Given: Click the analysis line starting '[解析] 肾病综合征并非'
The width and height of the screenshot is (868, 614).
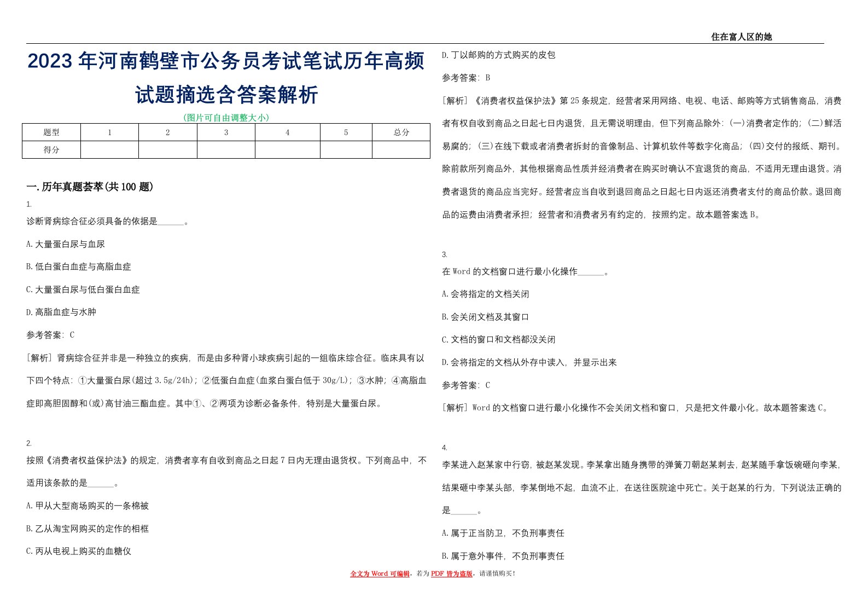Looking at the screenshot, I should click(225, 358).
